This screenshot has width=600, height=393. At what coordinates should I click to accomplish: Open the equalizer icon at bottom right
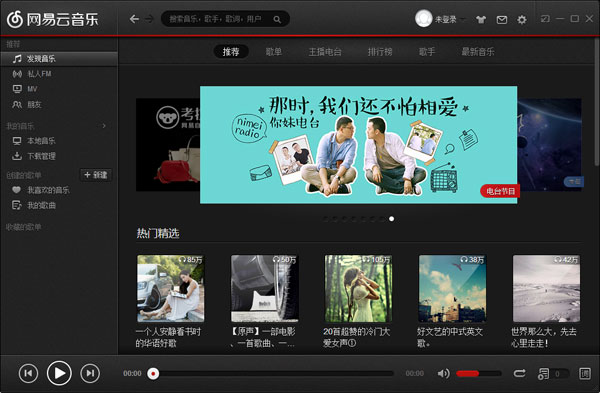tap(584, 373)
